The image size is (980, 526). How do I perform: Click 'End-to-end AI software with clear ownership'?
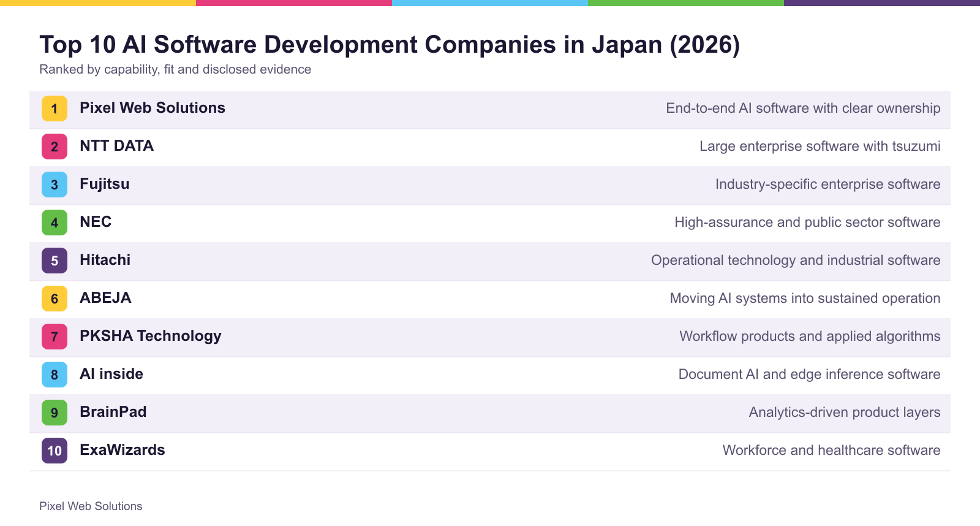pos(803,109)
